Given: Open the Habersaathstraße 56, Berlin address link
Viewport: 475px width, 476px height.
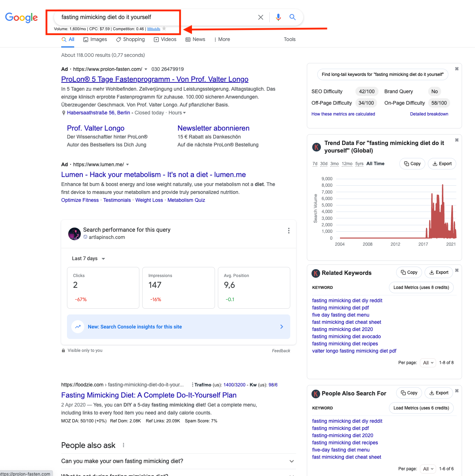Looking at the screenshot, I should (x=98, y=113).
